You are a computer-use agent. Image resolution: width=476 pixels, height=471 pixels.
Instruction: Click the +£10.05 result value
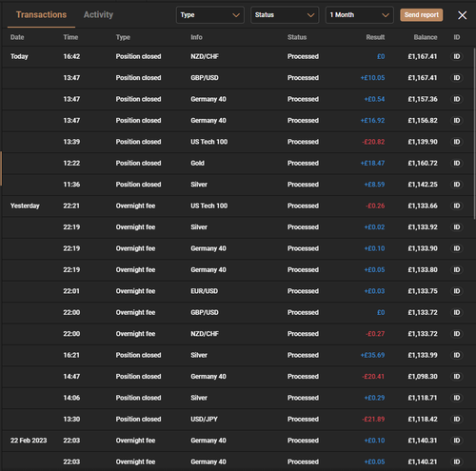pyautogui.click(x=372, y=78)
